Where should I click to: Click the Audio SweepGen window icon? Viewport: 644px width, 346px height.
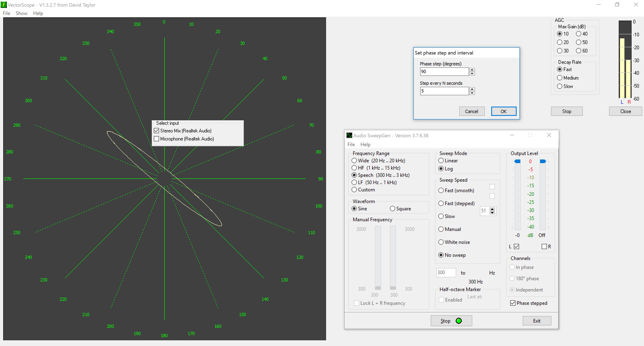pos(349,135)
